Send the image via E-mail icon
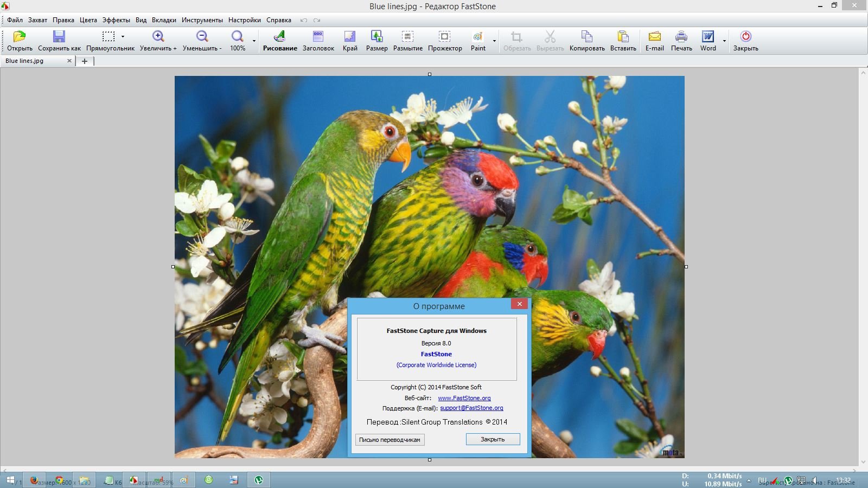The width and height of the screenshot is (868, 488). tap(654, 37)
